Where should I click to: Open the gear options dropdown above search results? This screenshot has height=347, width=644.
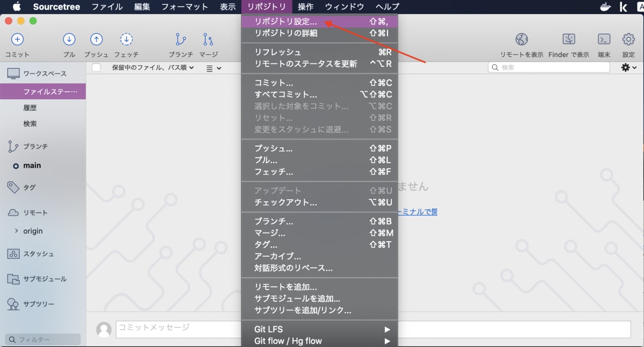coord(627,68)
